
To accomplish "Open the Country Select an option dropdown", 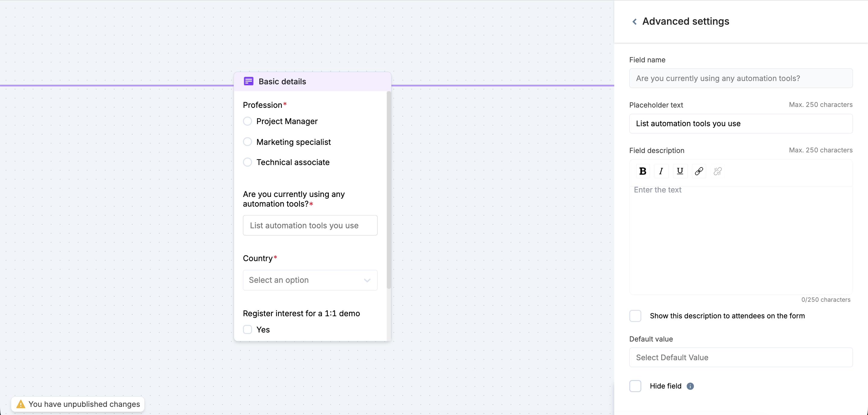I will click(310, 280).
